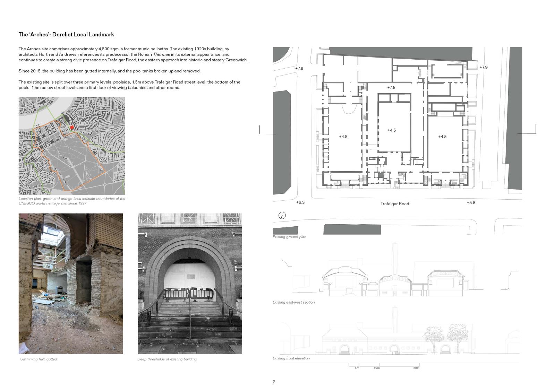Click the red site marker on location map
Image resolution: width=555 pixels, height=392 pixels.
(x=72, y=128)
